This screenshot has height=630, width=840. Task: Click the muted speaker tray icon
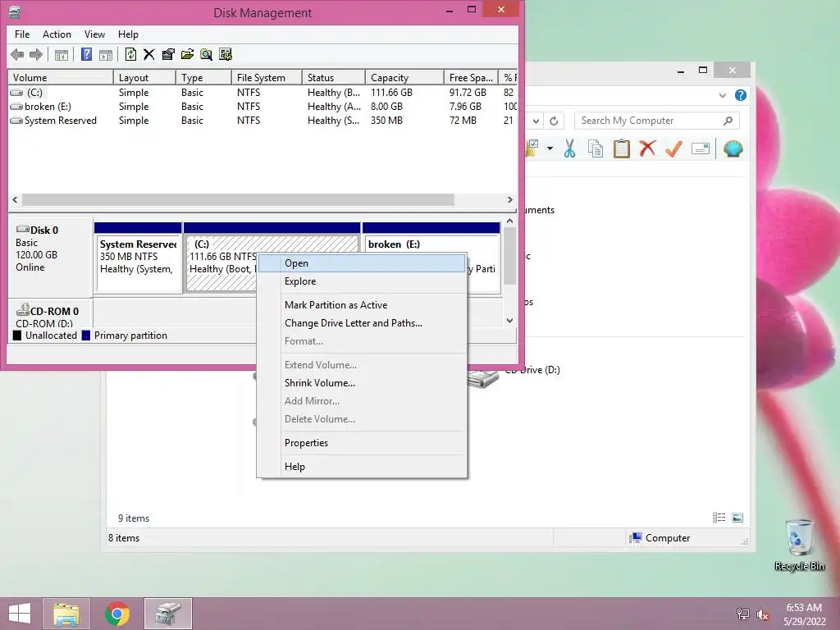(x=762, y=614)
